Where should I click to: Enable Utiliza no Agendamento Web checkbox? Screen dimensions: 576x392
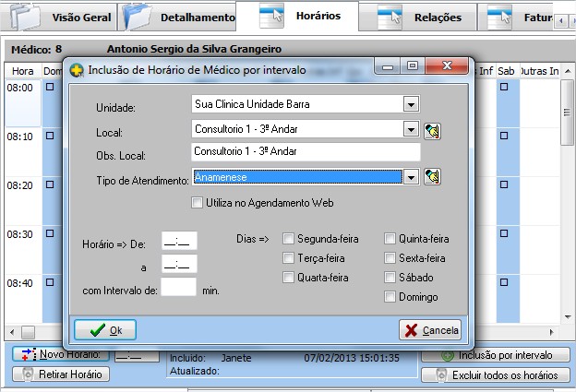(x=197, y=203)
